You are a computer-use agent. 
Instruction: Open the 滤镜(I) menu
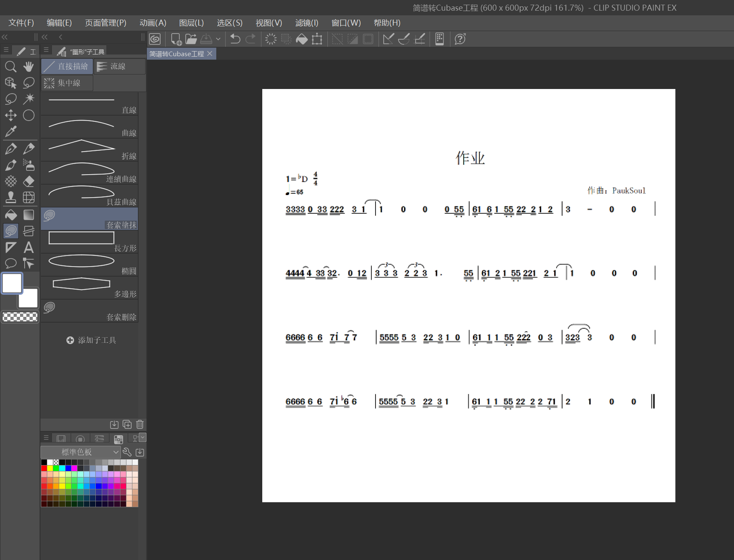[x=307, y=23]
